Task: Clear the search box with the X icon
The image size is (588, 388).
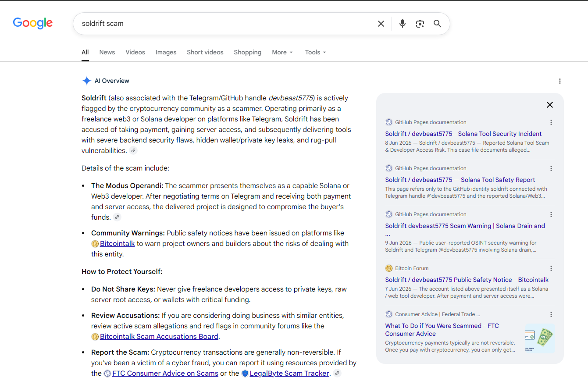Action: pyautogui.click(x=381, y=24)
